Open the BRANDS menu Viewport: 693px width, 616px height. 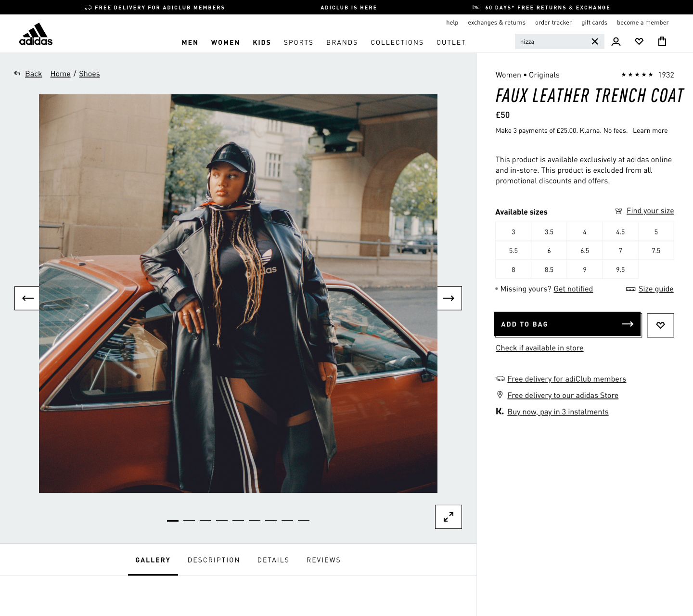click(x=342, y=42)
